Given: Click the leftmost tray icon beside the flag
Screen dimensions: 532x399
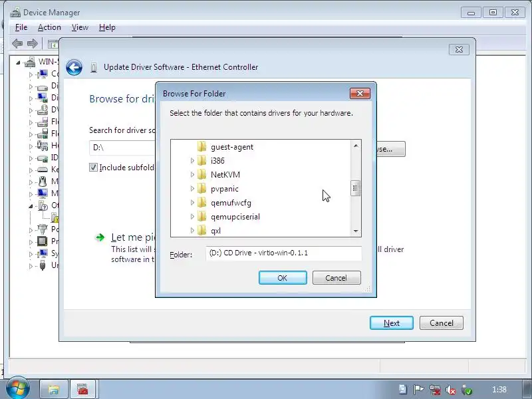Looking at the screenshot, I should click(x=403, y=390).
